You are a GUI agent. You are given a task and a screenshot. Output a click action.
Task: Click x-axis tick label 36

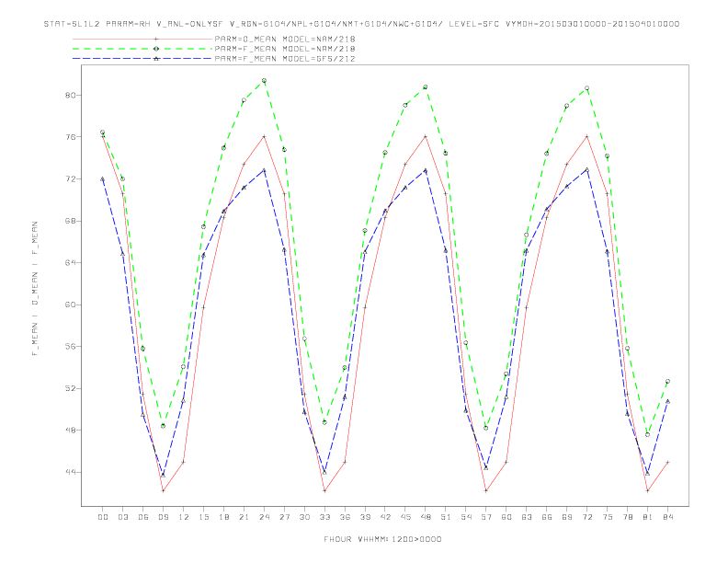click(345, 517)
